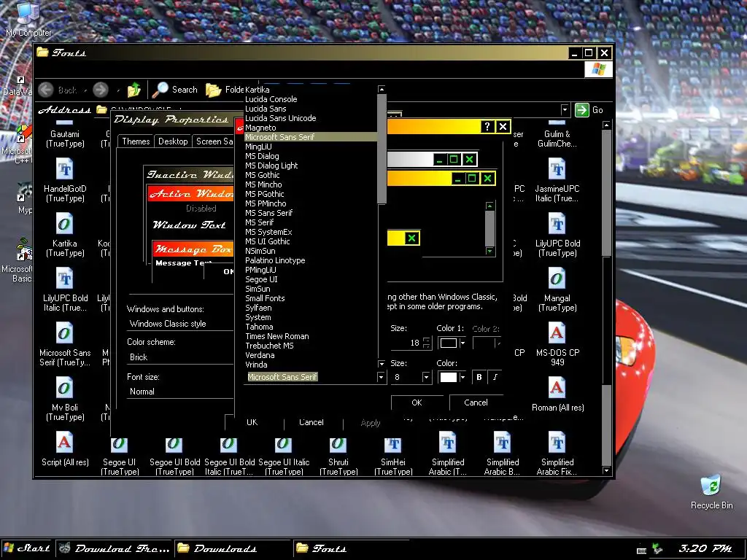Click the Forward arrow in Fonts toolbar
The width and height of the screenshot is (747, 560).
click(x=101, y=90)
